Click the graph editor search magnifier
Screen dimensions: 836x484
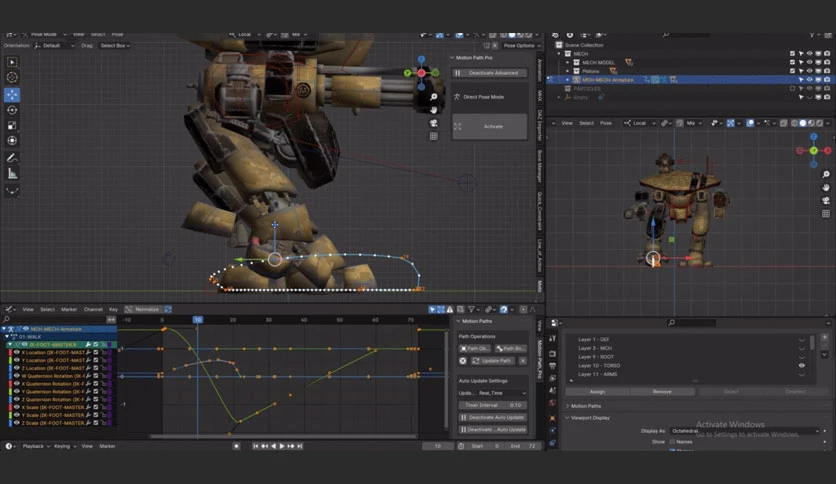coord(6,319)
